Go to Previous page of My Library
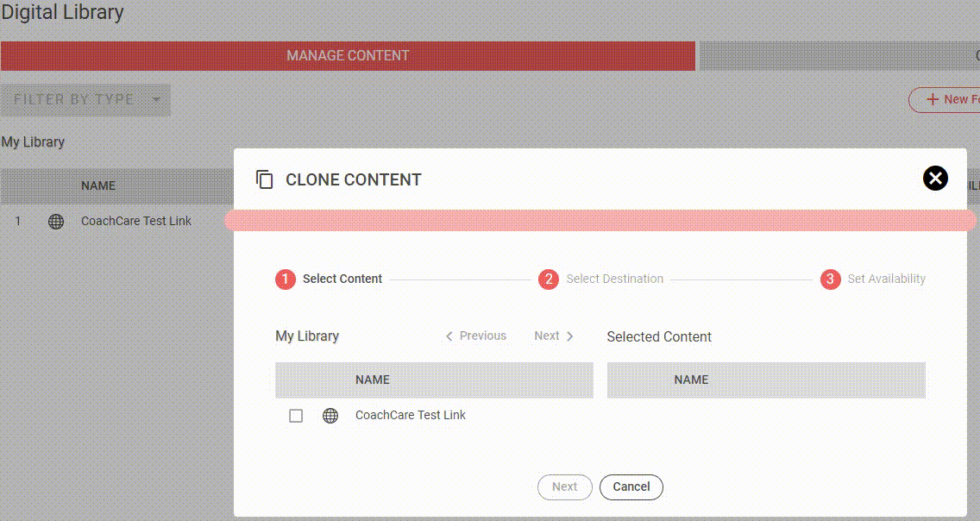Image resolution: width=980 pixels, height=521 pixels. tap(476, 336)
